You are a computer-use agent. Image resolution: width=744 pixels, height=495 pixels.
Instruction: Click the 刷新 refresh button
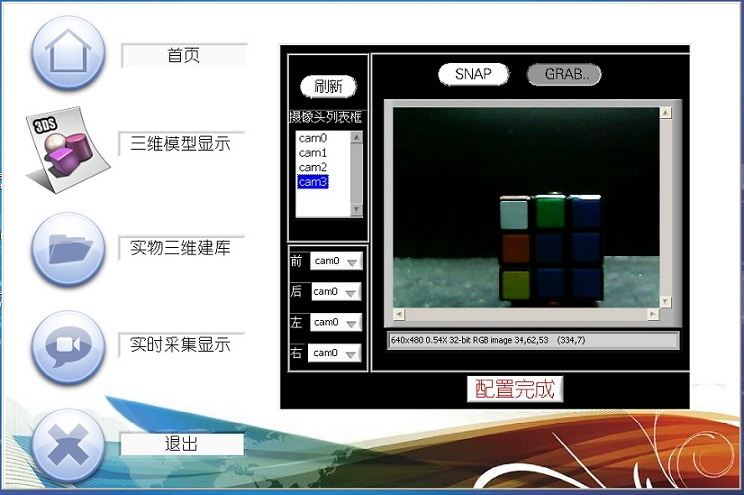click(328, 86)
